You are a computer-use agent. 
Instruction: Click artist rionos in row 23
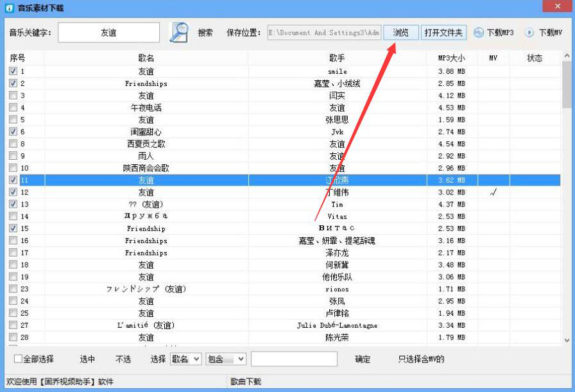(x=337, y=289)
